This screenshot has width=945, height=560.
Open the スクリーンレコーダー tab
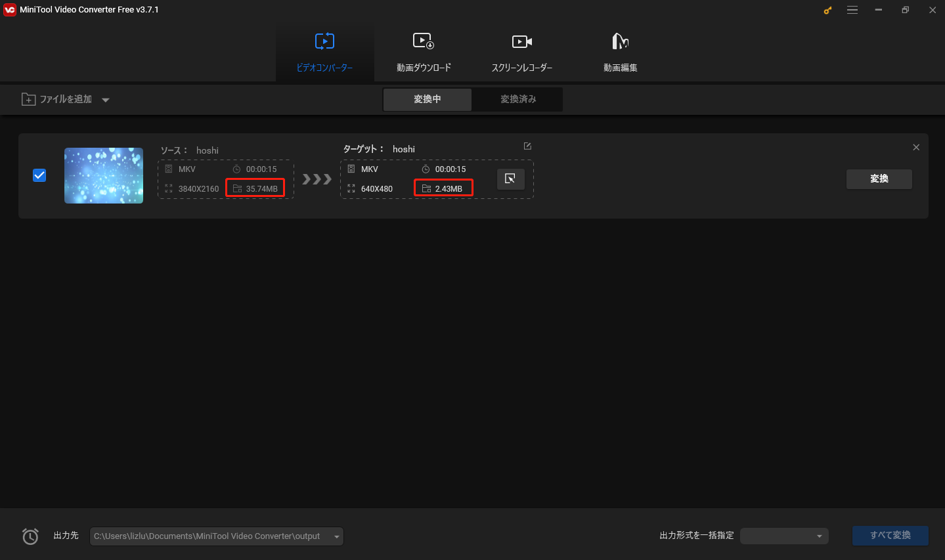[x=522, y=53]
